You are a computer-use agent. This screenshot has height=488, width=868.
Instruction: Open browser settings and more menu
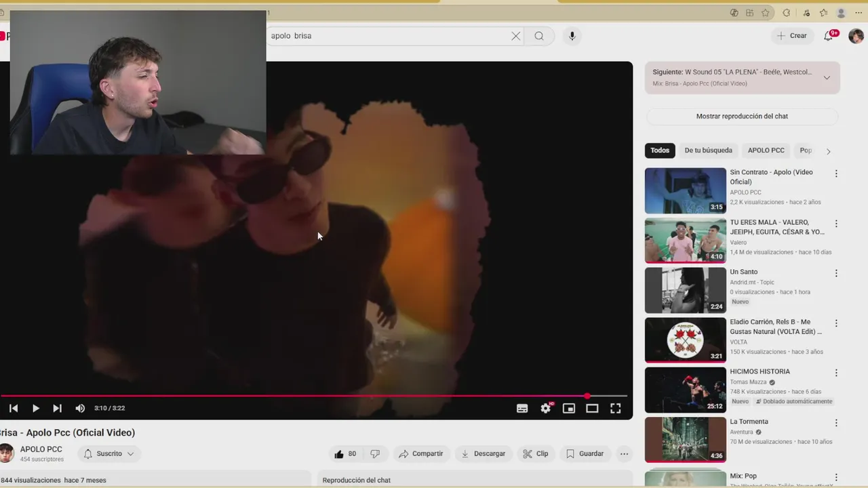[x=859, y=12]
